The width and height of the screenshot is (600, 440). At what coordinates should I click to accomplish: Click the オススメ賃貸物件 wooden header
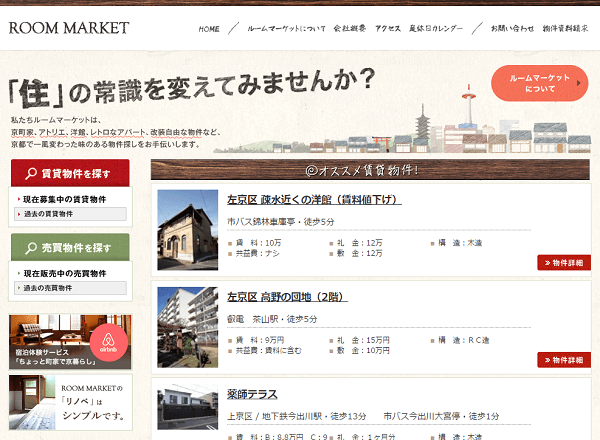[370, 169]
